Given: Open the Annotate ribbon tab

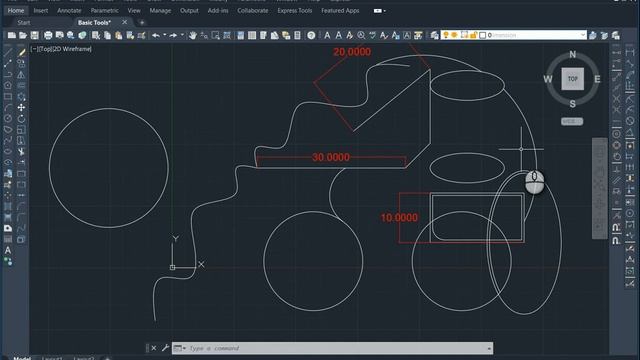Looking at the screenshot, I should [x=69, y=11].
